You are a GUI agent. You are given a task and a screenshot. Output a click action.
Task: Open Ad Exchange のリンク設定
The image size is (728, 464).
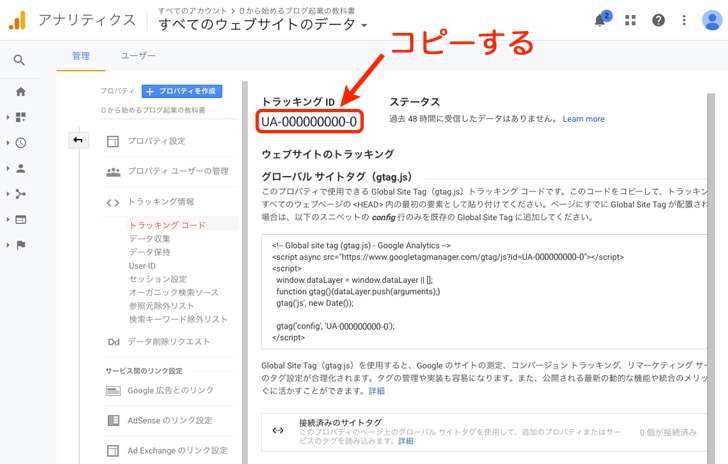pyautogui.click(x=177, y=451)
